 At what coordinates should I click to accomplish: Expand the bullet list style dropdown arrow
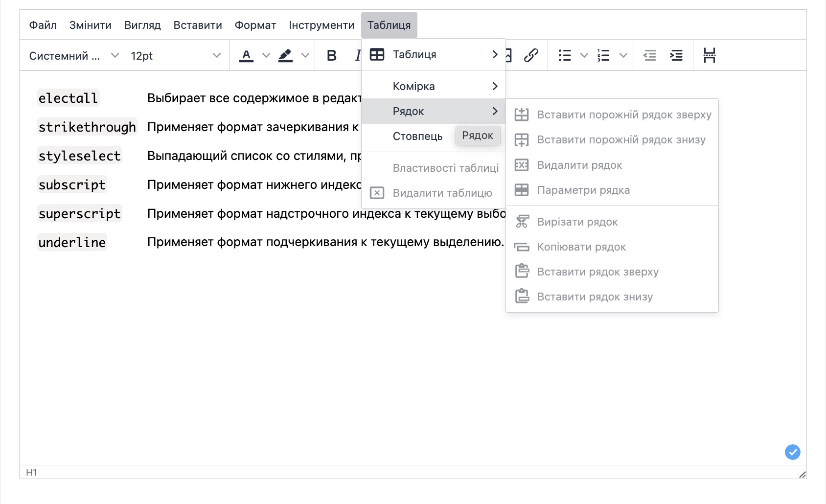coord(584,55)
